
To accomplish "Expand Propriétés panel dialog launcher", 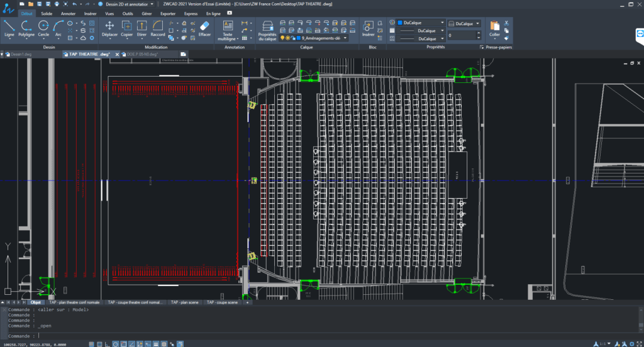I will tap(482, 47).
